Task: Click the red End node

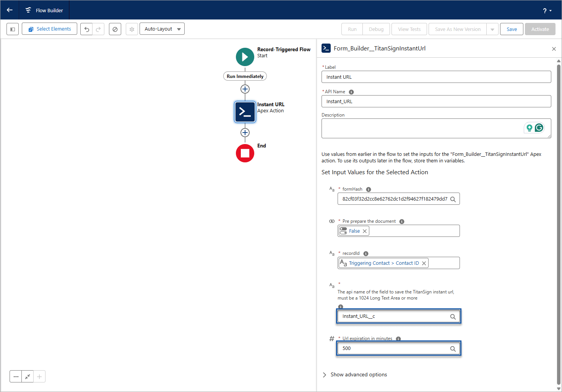Action: pos(245,153)
